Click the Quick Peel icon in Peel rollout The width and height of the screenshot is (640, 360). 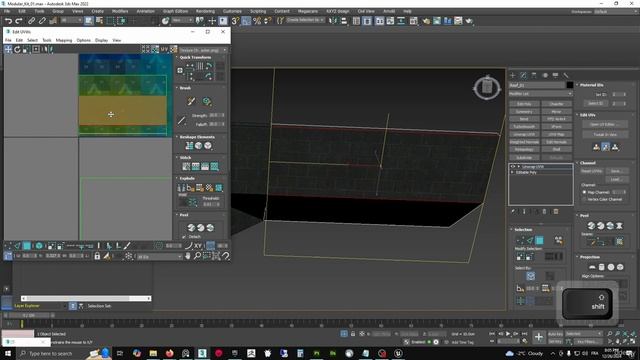591,225
